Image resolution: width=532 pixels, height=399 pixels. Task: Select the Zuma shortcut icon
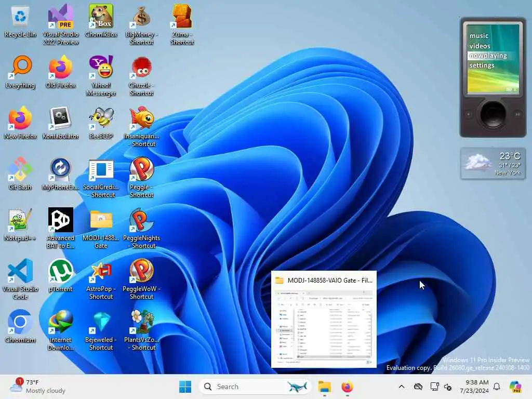coord(182,25)
